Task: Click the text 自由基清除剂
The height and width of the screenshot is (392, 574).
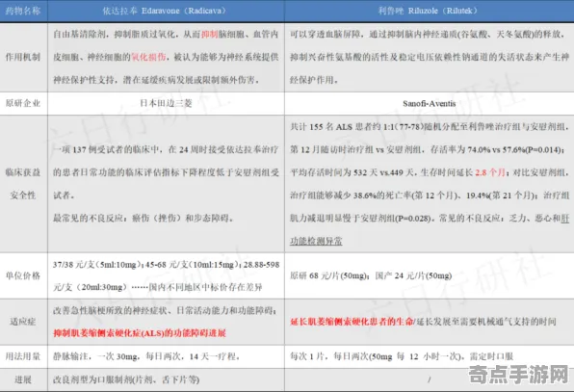Action: (x=79, y=35)
